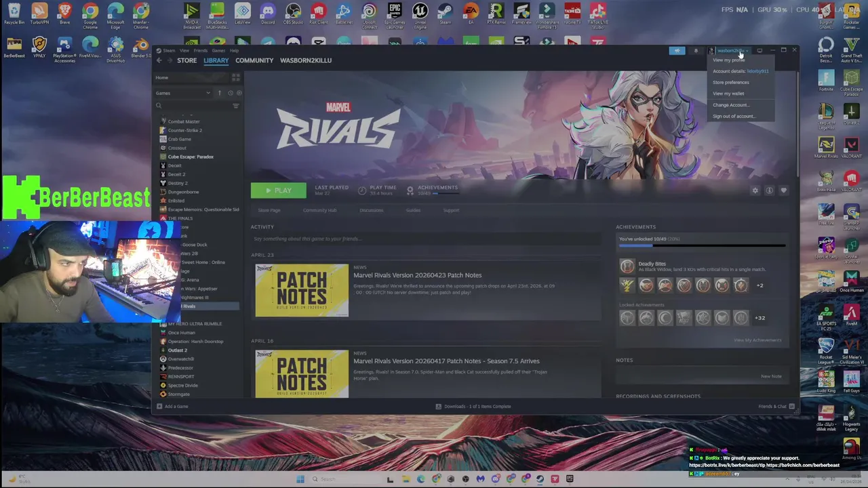Switch Steam to Big Picture mode icon
This screenshot has width=868, height=488.
point(759,50)
